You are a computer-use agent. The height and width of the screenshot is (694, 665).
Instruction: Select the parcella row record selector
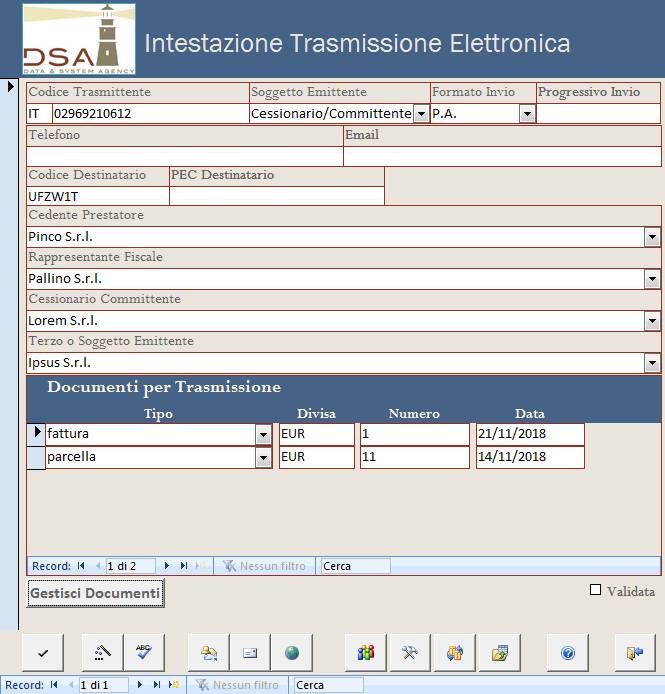click(x=35, y=457)
